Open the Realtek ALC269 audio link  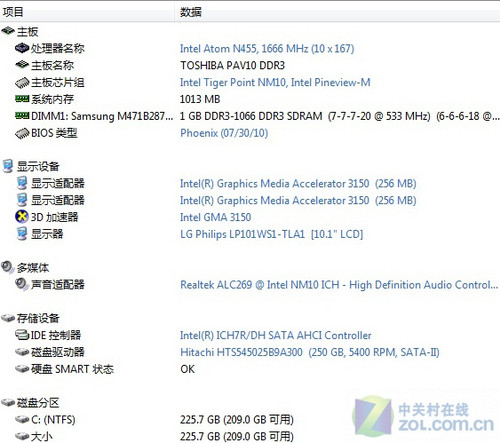[x=339, y=285]
